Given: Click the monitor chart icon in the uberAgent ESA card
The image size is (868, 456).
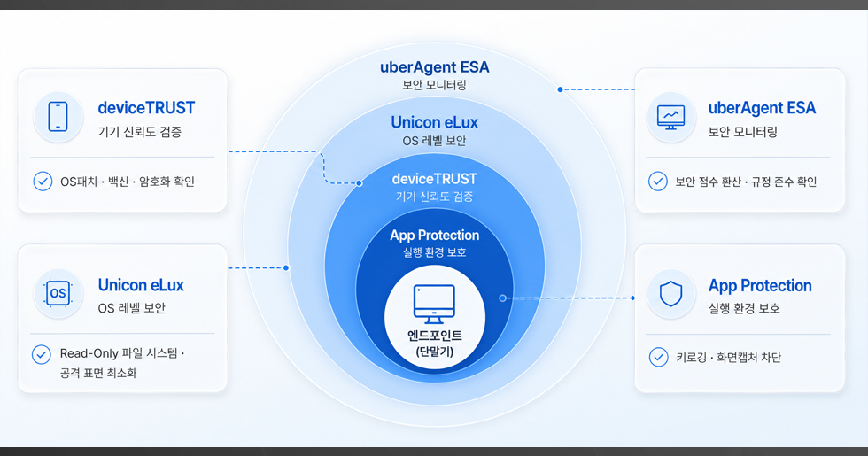Looking at the screenshot, I should coord(671,117).
